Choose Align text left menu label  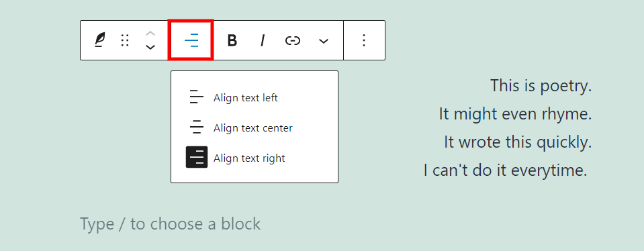tap(246, 98)
